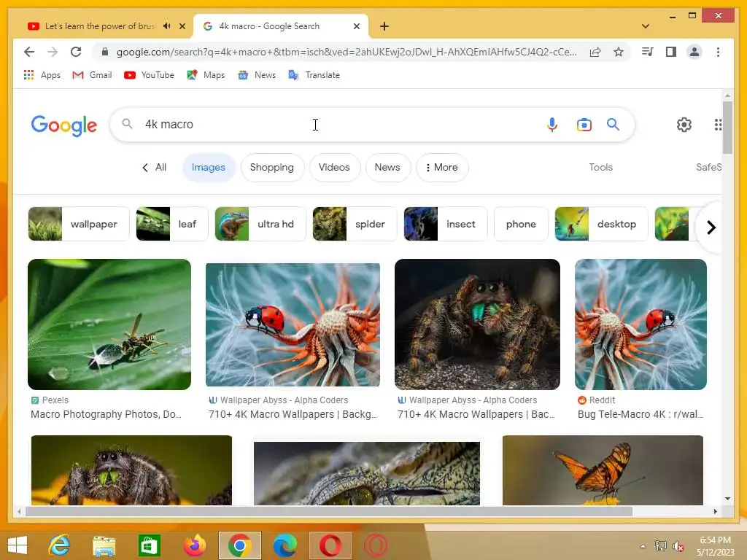
Task: Switch to the News results tab
Action: click(x=387, y=167)
